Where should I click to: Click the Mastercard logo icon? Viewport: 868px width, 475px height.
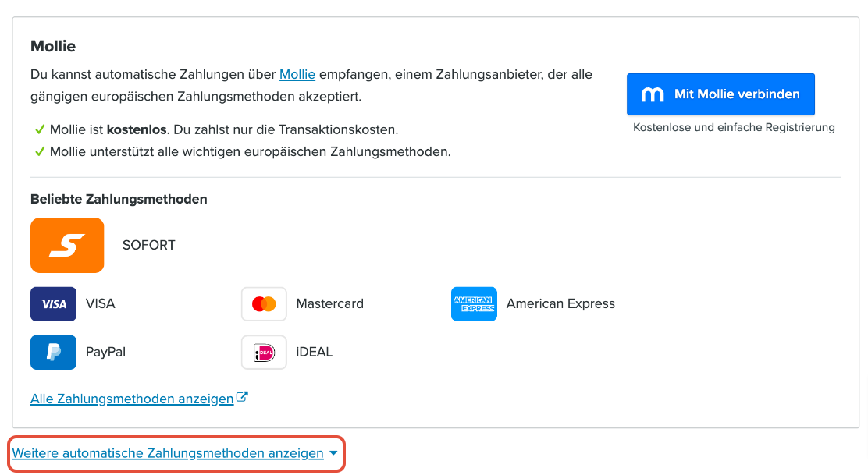[x=264, y=304]
